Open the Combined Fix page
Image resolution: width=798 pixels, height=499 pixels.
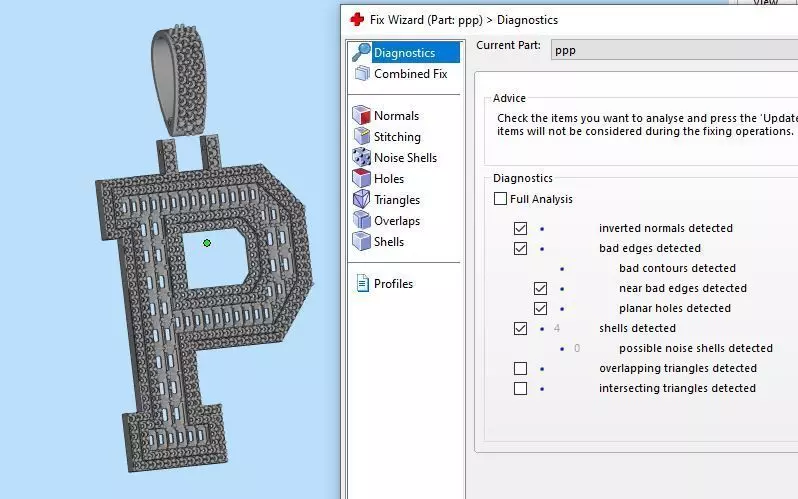[x=411, y=74]
